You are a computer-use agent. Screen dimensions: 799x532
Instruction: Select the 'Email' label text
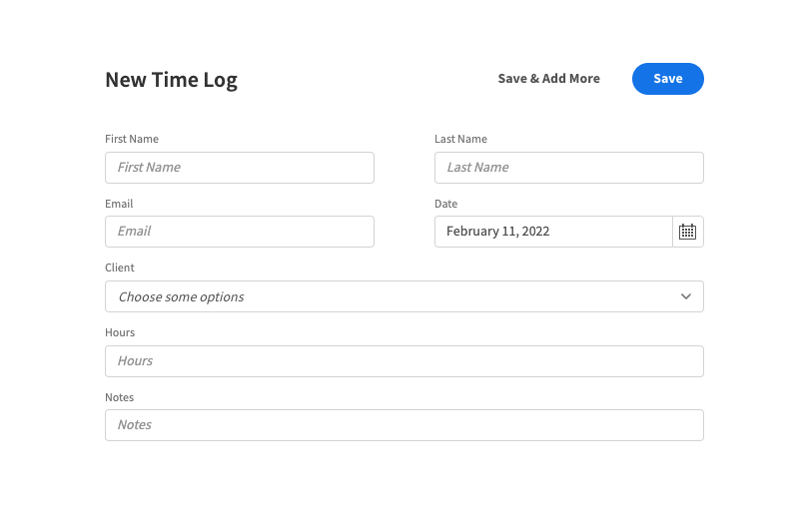[119, 204]
